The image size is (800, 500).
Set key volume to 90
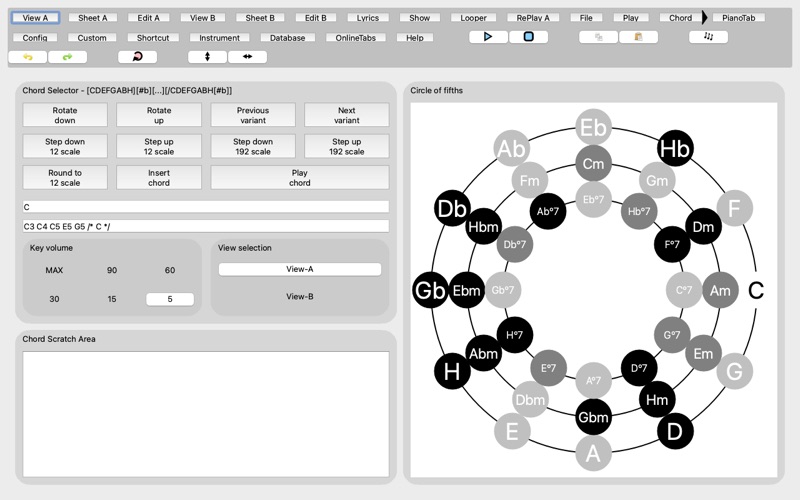pos(112,270)
